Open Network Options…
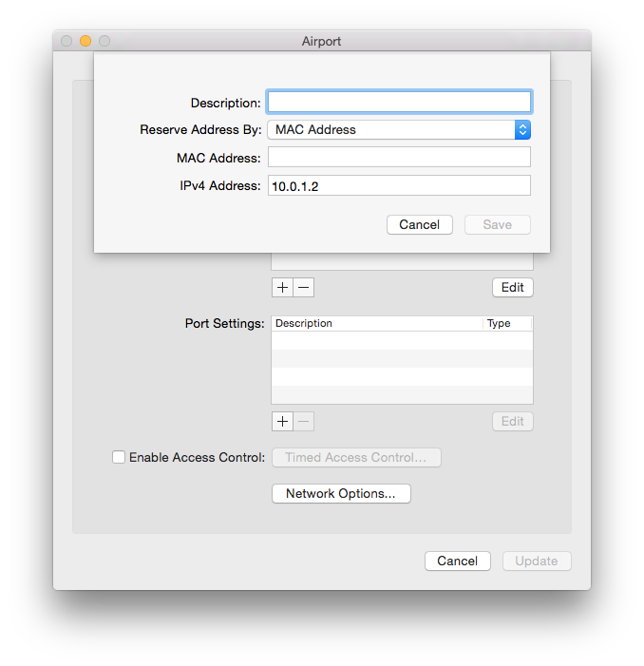This screenshot has width=644, height=666. point(341,493)
